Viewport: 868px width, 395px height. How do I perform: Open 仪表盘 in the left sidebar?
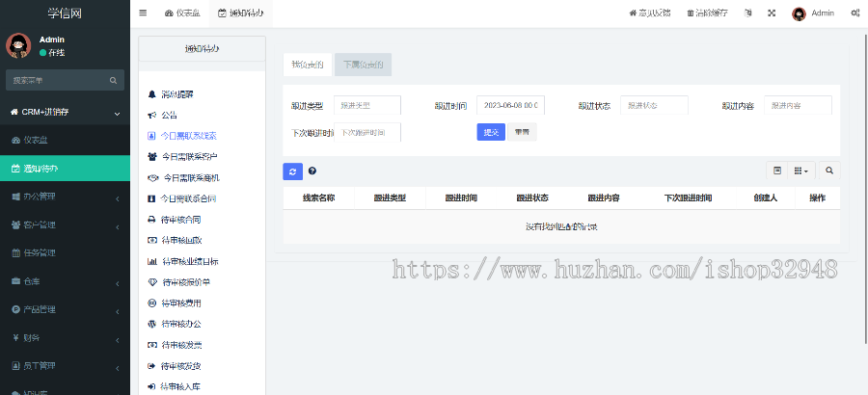tap(65, 141)
